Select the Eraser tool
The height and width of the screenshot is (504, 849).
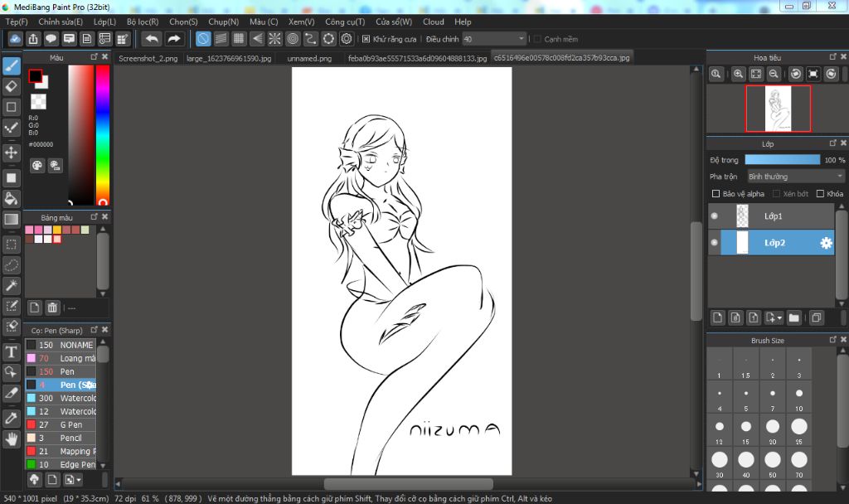(x=12, y=86)
